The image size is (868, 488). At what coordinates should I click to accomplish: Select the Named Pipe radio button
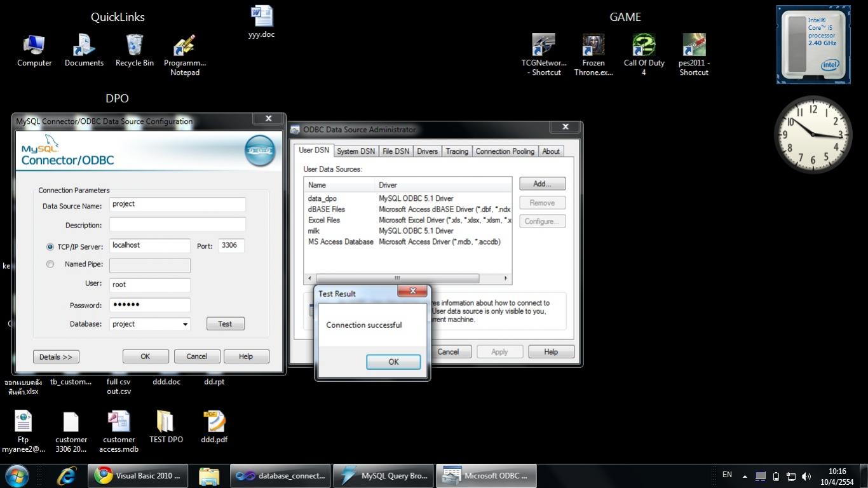click(50, 264)
